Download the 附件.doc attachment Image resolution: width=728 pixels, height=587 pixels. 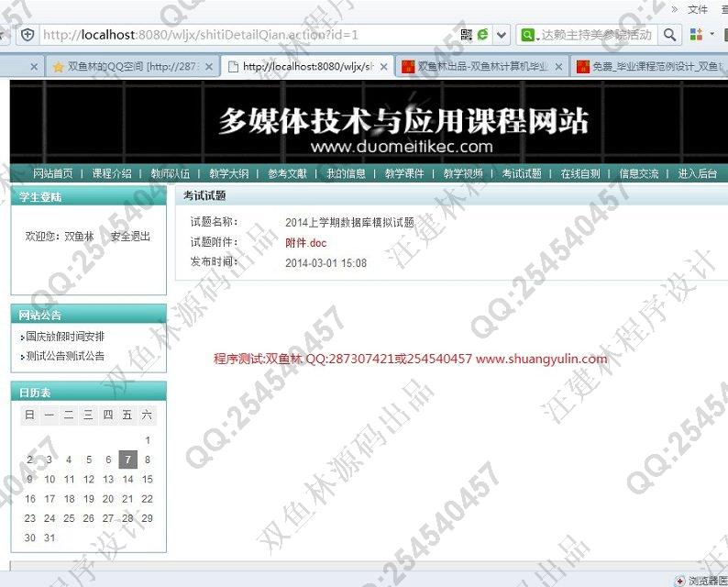click(306, 243)
